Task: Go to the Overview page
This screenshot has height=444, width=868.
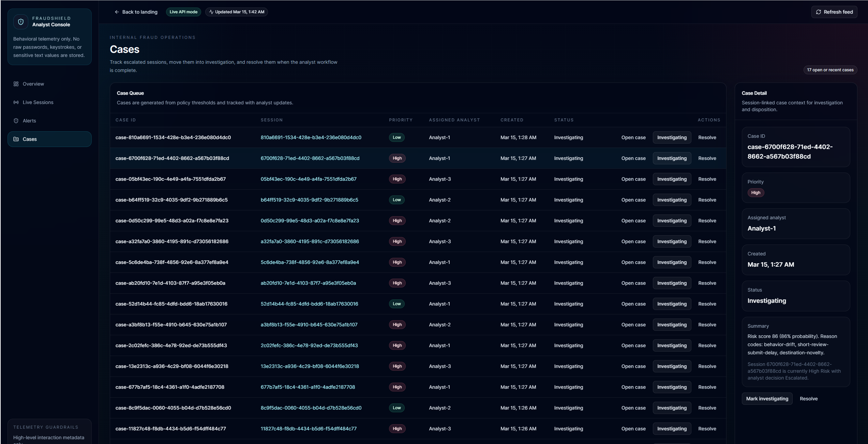Action: (33, 84)
